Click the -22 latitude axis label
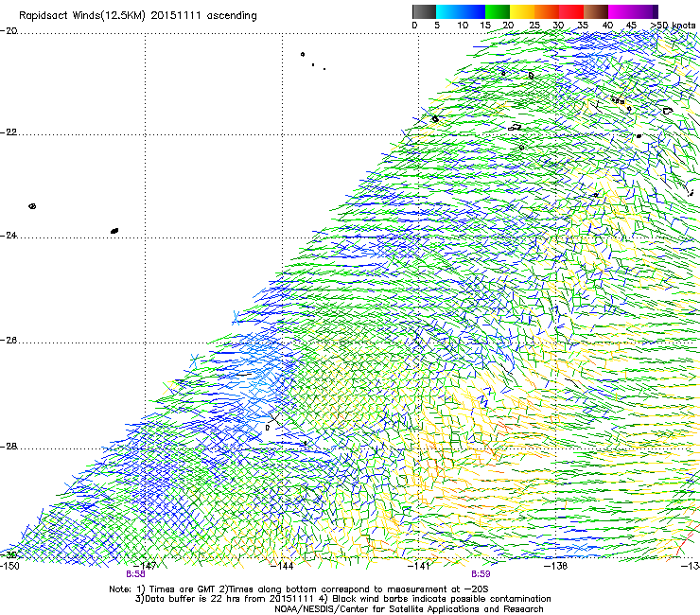The image size is (700, 615). 9,132
